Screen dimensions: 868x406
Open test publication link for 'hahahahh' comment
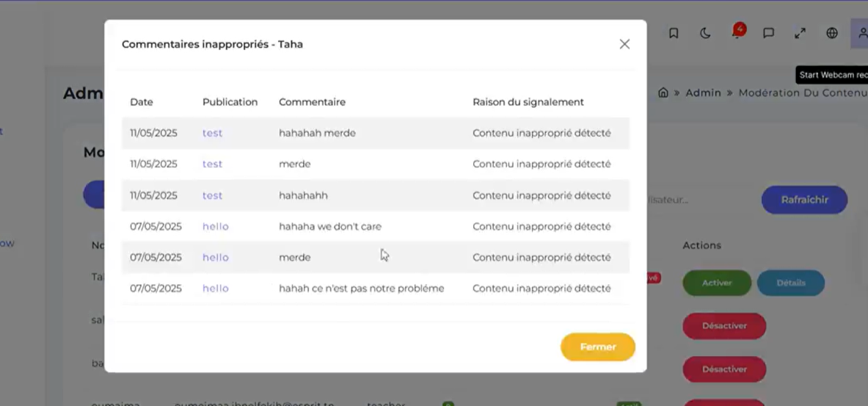[212, 195]
